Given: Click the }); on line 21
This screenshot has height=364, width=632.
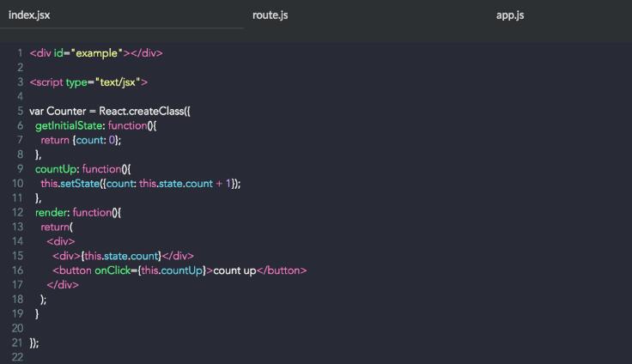Looking at the screenshot, I should [34, 343].
